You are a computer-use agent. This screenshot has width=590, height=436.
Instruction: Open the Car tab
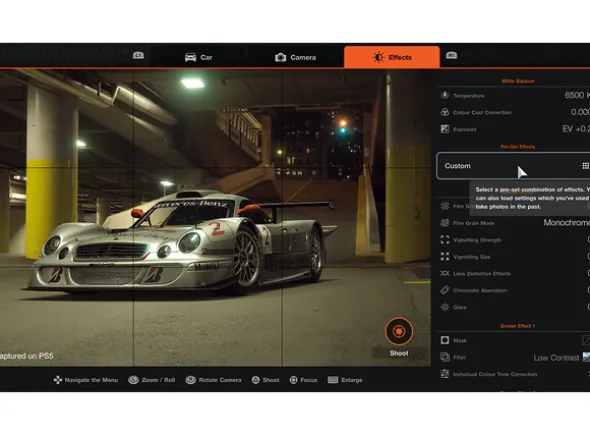coord(199,57)
